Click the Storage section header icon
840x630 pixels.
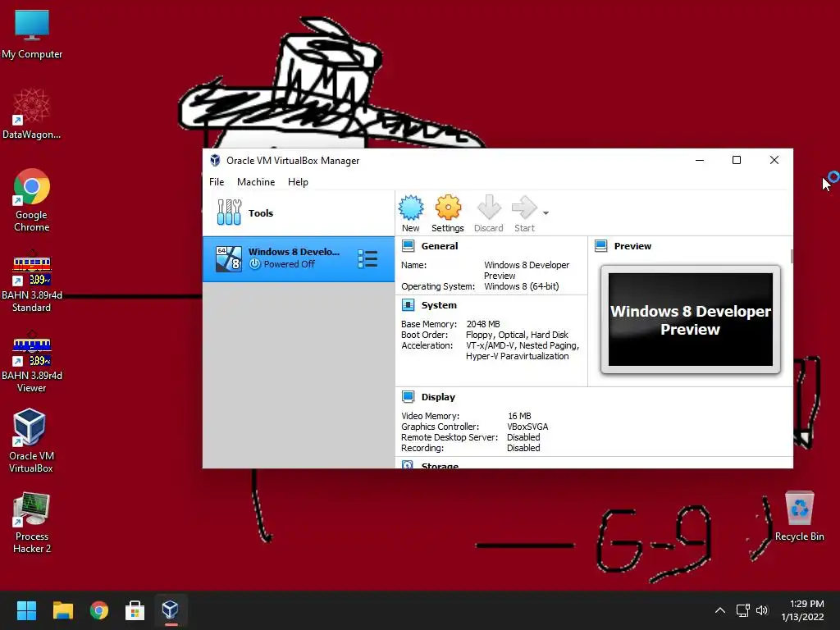[x=409, y=464]
